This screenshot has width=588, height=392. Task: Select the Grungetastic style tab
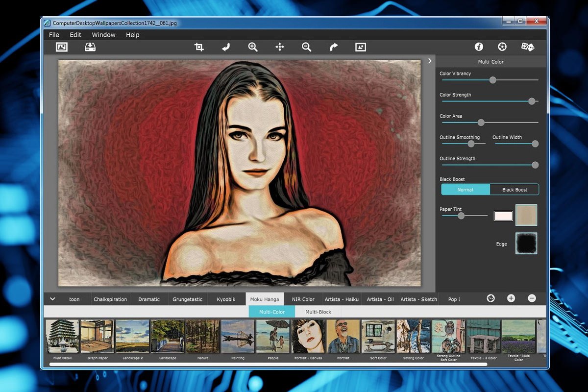click(188, 299)
